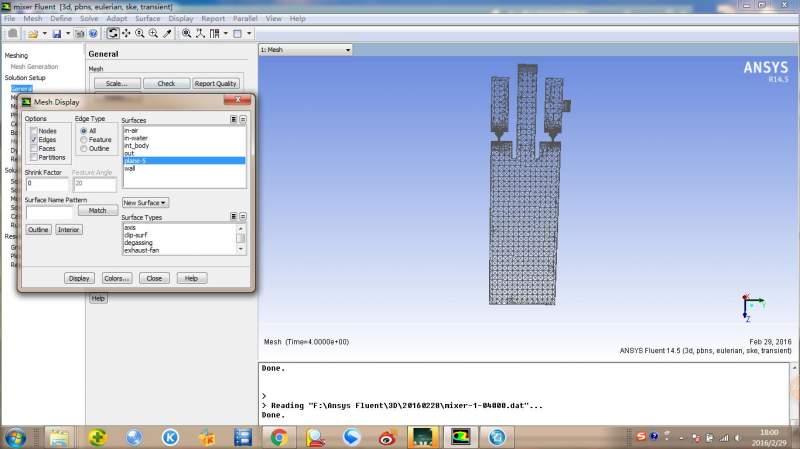Click the Surface Types list scroll down arrow
The width and height of the screenshot is (800, 449).
(241, 249)
